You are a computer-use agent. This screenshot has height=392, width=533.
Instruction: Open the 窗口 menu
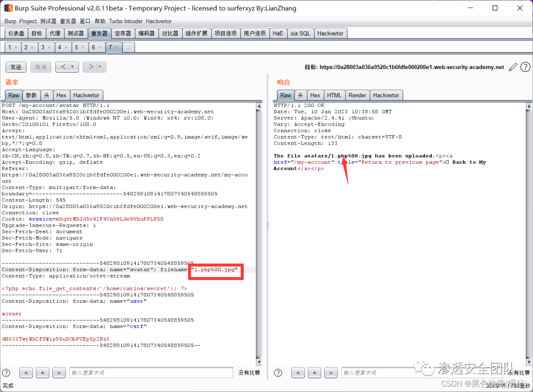[x=85, y=21]
